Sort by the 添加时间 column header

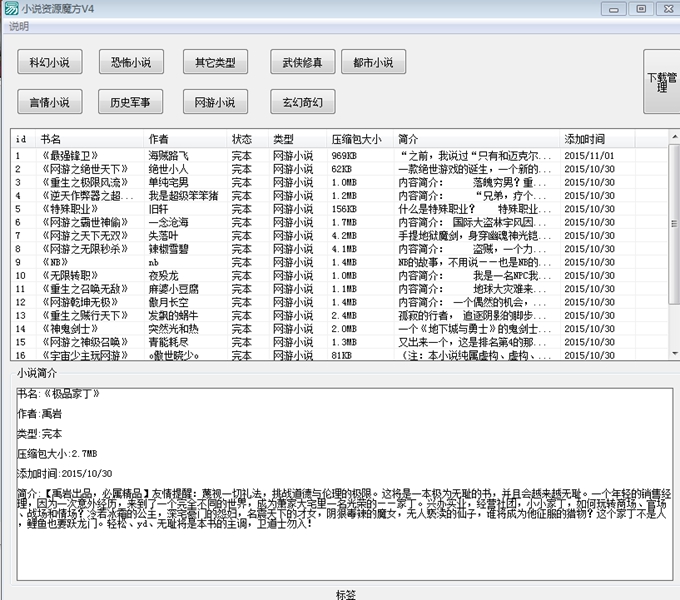pos(598,139)
